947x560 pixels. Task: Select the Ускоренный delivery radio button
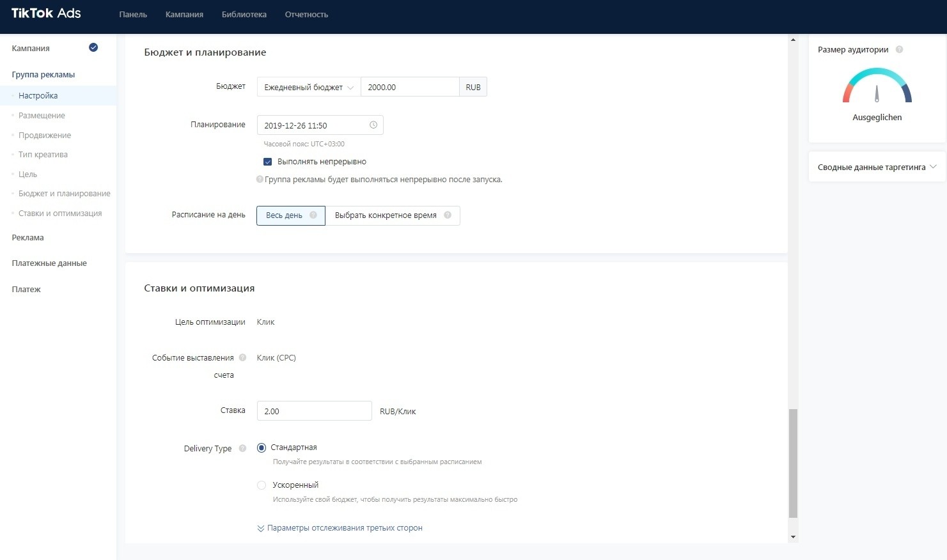[261, 485]
